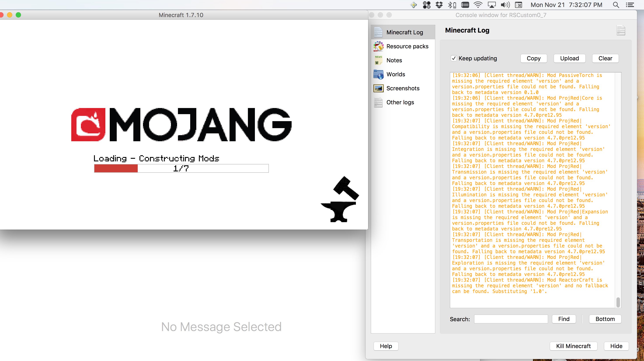The image size is (644, 361).
Task: Clear the Minecraft log
Action: pos(605,58)
